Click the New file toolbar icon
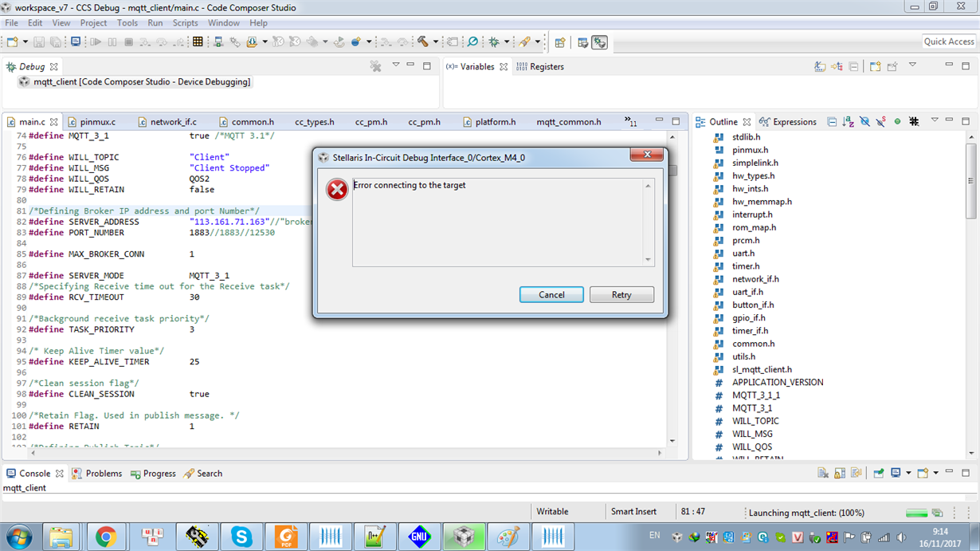The height and width of the screenshot is (551, 980). coord(14,41)
